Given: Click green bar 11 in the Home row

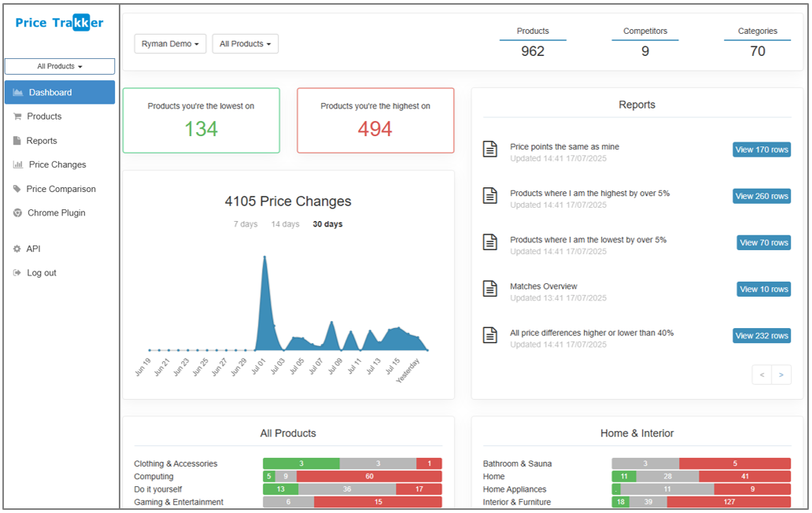Looking at the screenshot, I should click(624, 476).
